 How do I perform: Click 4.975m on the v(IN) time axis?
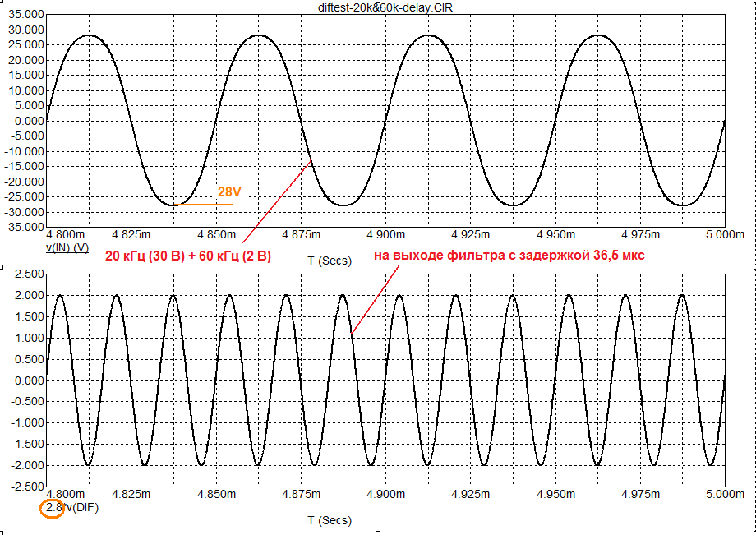click(x=641, y=235)
